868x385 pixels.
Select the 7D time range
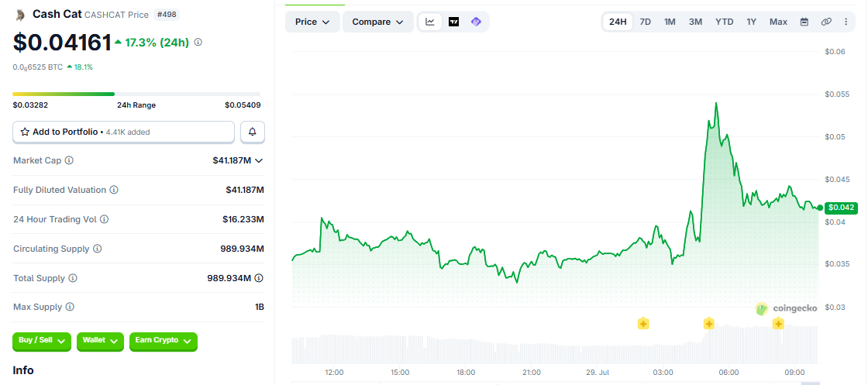click(645, 22)
